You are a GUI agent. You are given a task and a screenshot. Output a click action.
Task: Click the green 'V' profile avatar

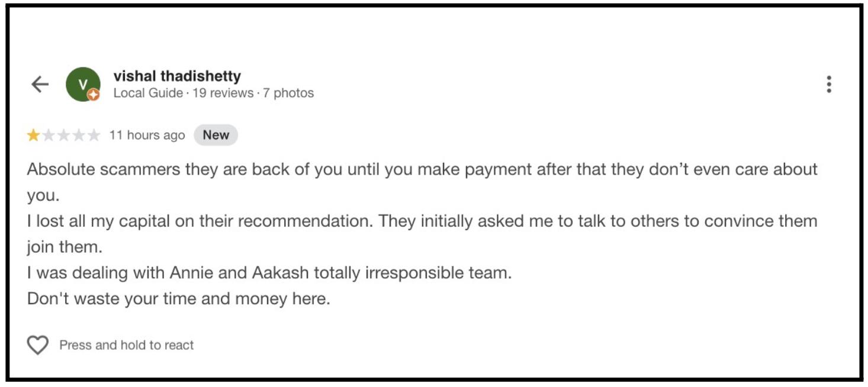pos(82,83)
